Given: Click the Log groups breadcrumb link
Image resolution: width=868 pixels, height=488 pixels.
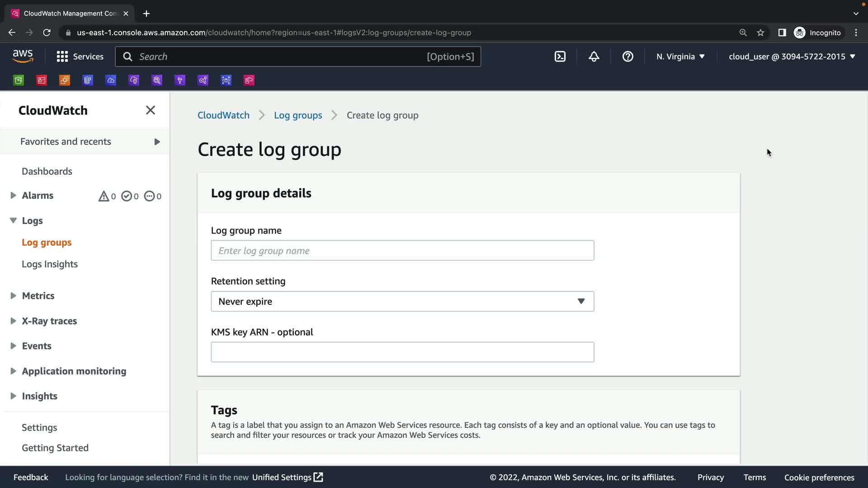Looking at the screenshot, I should point(298,115).
